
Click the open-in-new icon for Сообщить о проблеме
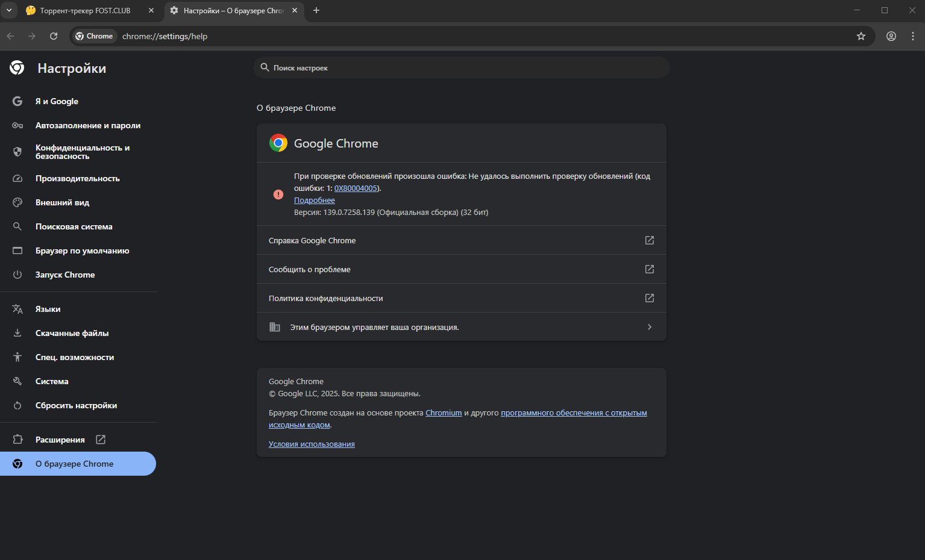coord(650,269)
